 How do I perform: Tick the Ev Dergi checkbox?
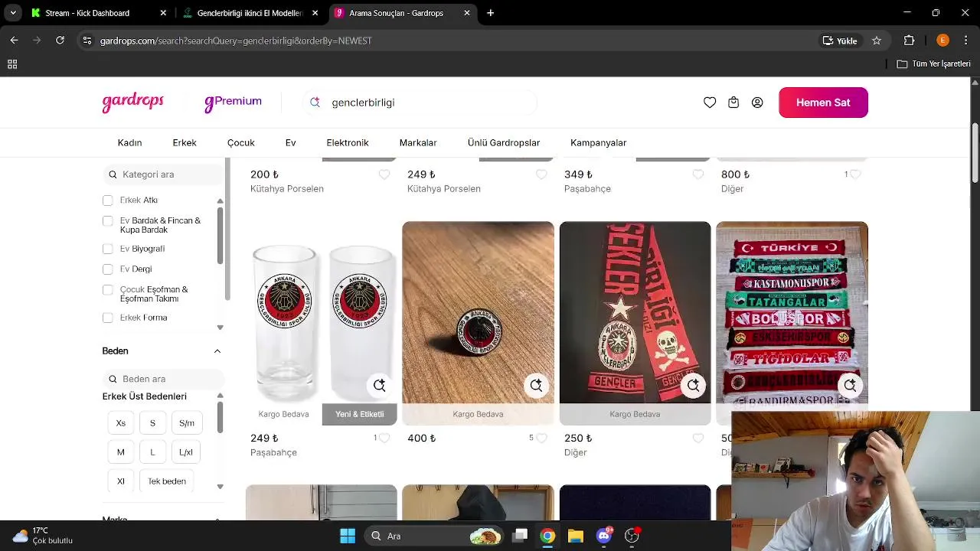pyautogui.click(x=108, y=269)
